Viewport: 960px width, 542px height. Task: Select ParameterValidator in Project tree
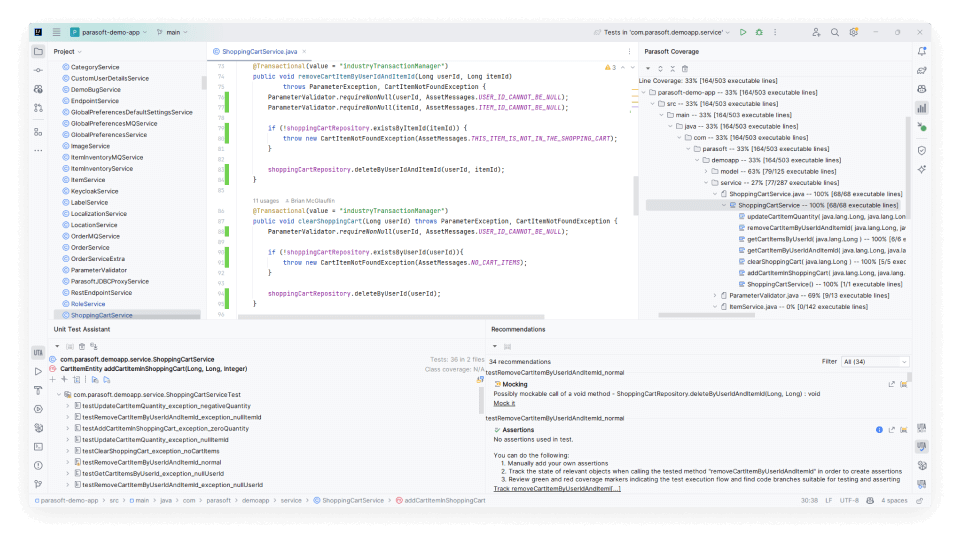point(99,270)
